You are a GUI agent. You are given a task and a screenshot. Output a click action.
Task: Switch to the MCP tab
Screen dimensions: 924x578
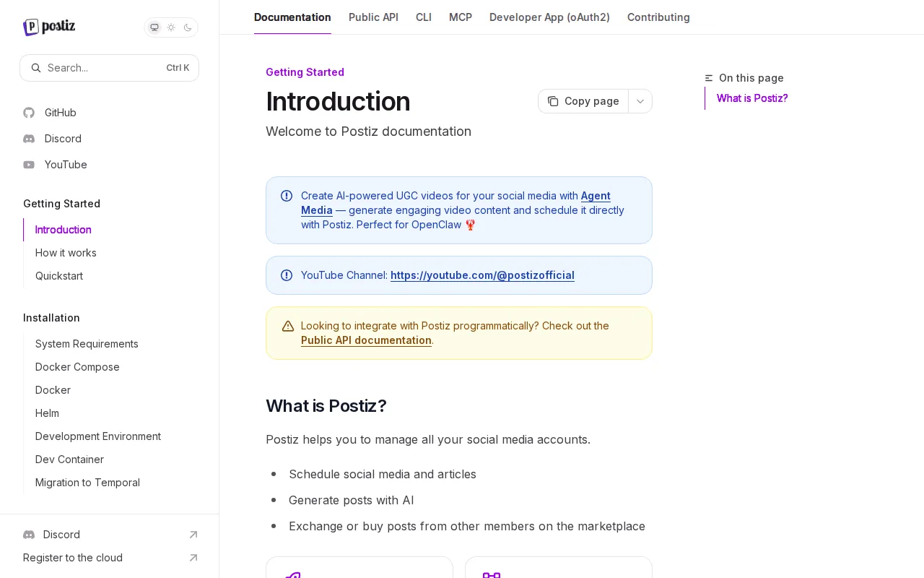461,17
